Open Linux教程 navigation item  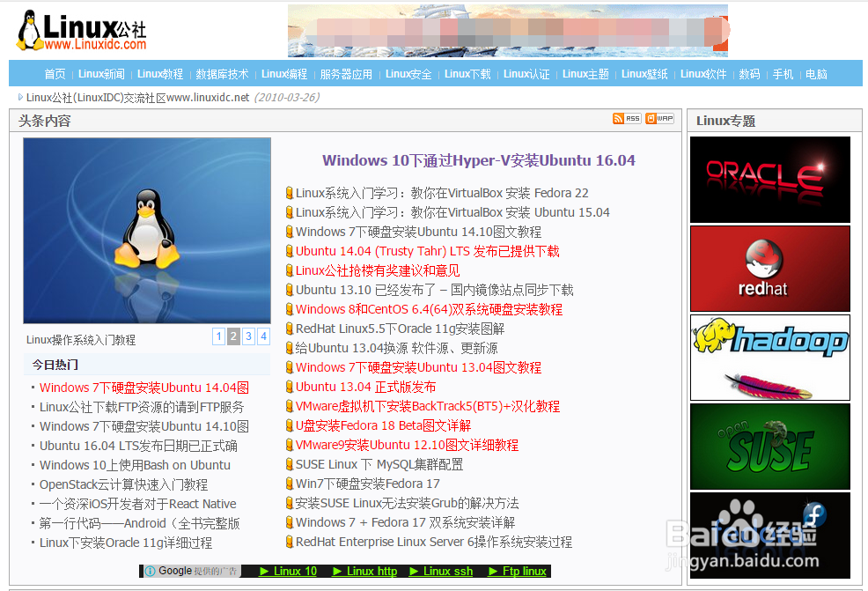click(160, 74)
